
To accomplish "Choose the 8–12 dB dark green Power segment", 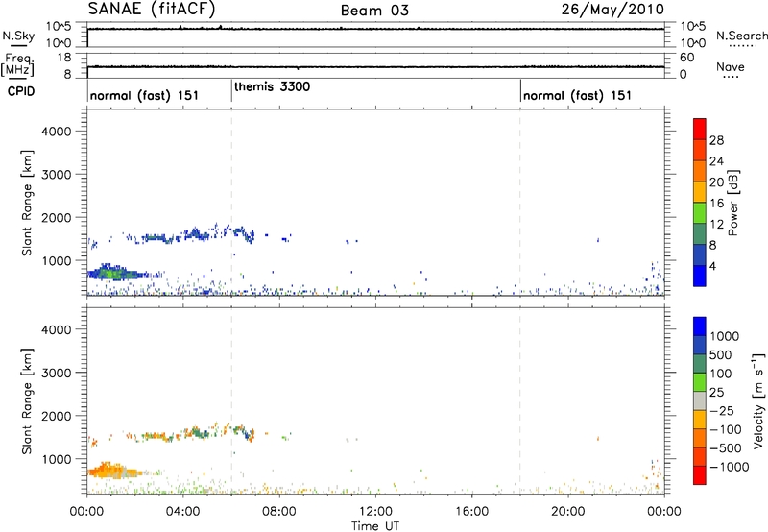I will (x=700, y=234).
